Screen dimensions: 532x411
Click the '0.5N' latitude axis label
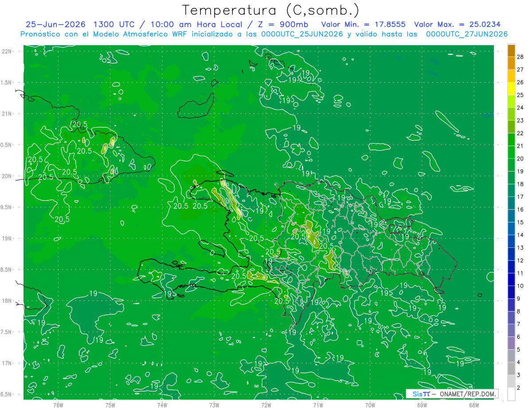pos(7,145)
